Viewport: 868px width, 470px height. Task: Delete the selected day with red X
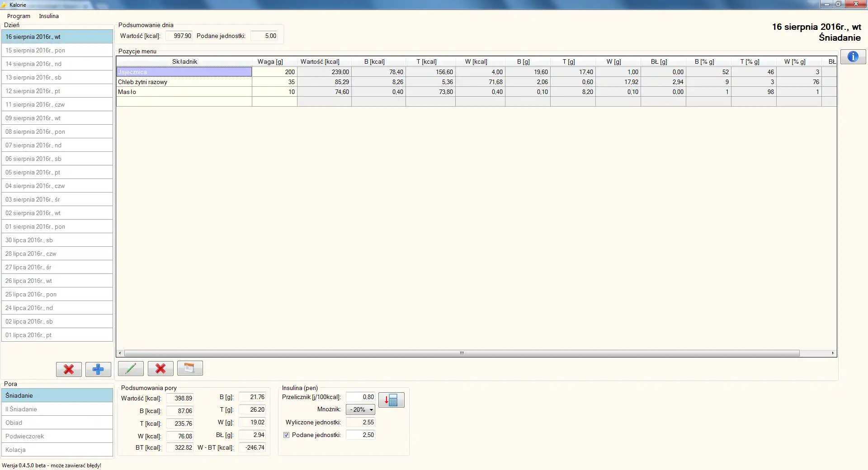coord(69,369)
